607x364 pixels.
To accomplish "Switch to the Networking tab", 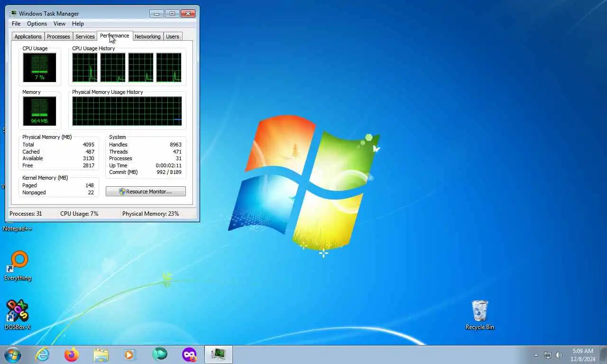I will tap(147, 36).
